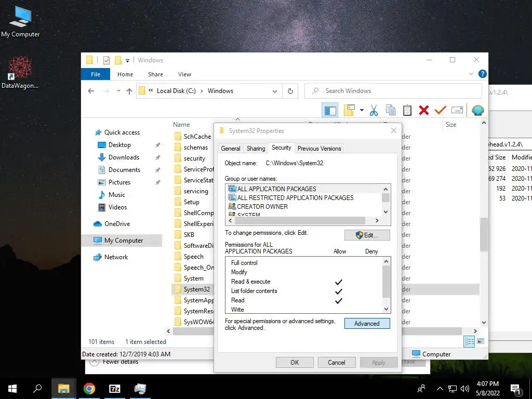Click the network tray icon

coord(453,389)
